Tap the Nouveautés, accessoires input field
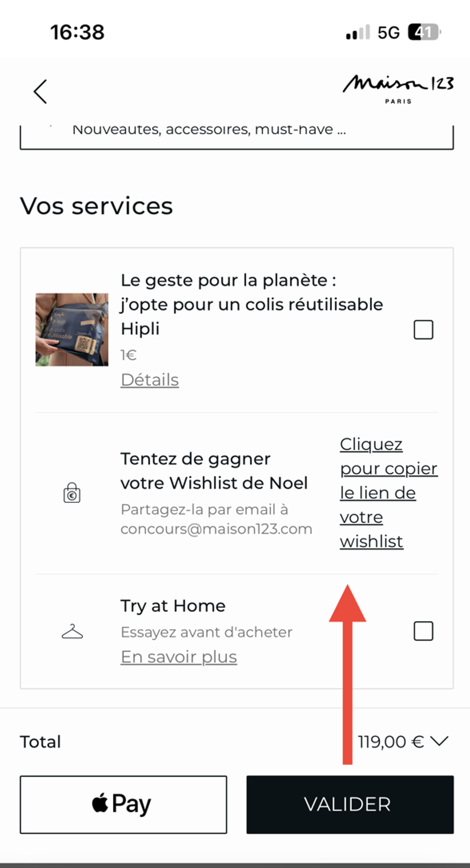 (236, 134)
